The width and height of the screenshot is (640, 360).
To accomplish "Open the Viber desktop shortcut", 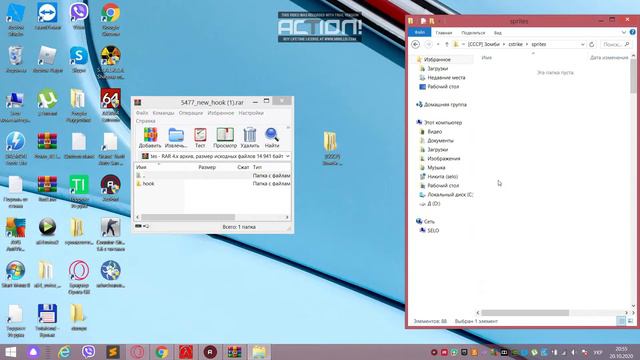I will coord(79,16).
